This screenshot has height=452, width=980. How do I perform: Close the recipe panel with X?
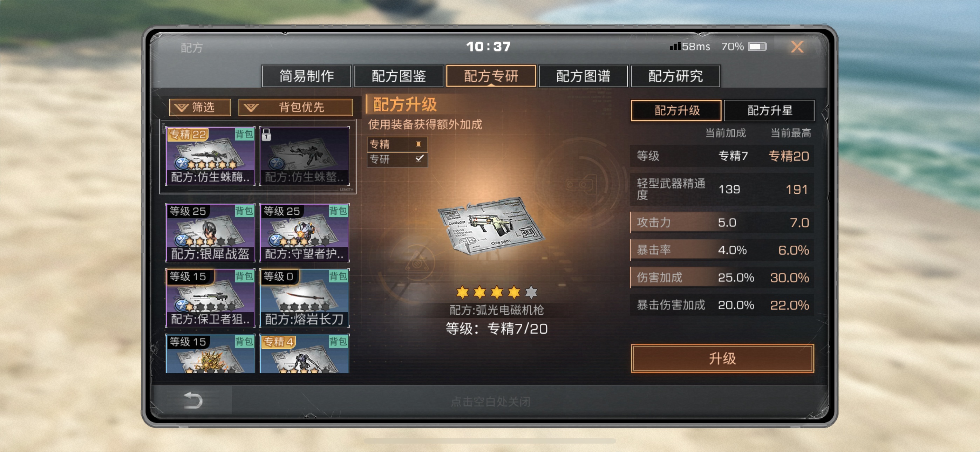click(797, 47)
